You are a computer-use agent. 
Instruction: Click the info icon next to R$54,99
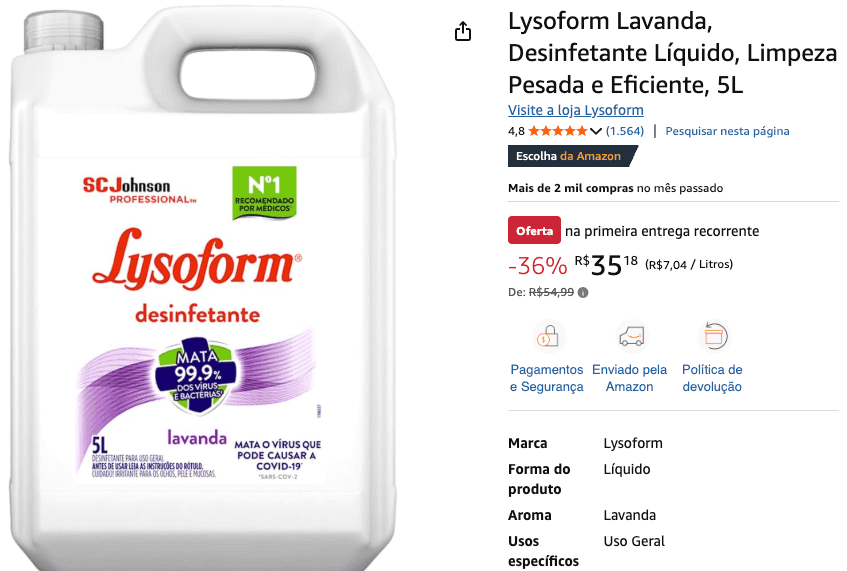click(583, 293)
